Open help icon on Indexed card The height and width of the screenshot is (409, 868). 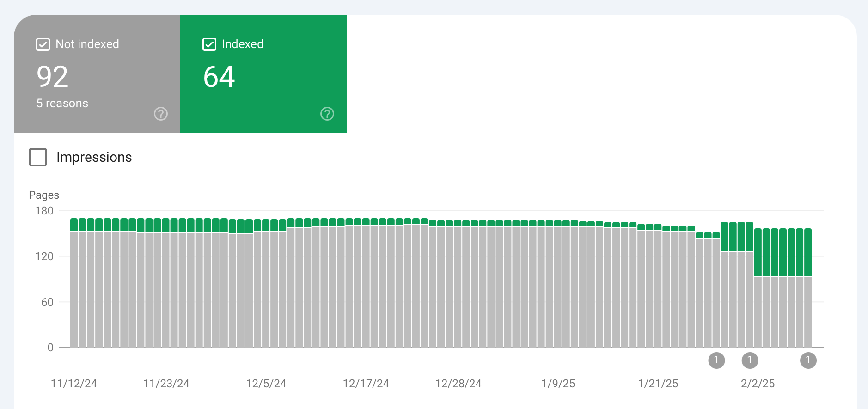click(x=327, y=114)
